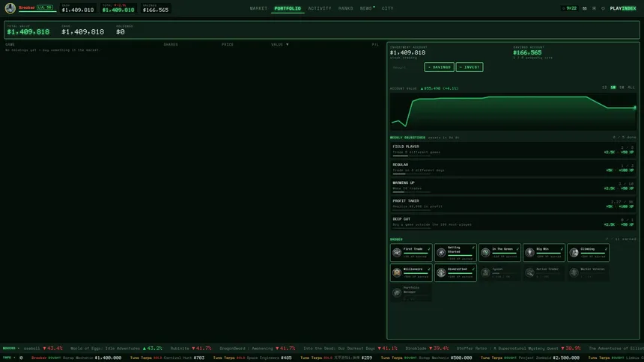The image size is (644, 362).
Task: Click the green Total Value $1,409,818 summary
Action: pos(28,31)
